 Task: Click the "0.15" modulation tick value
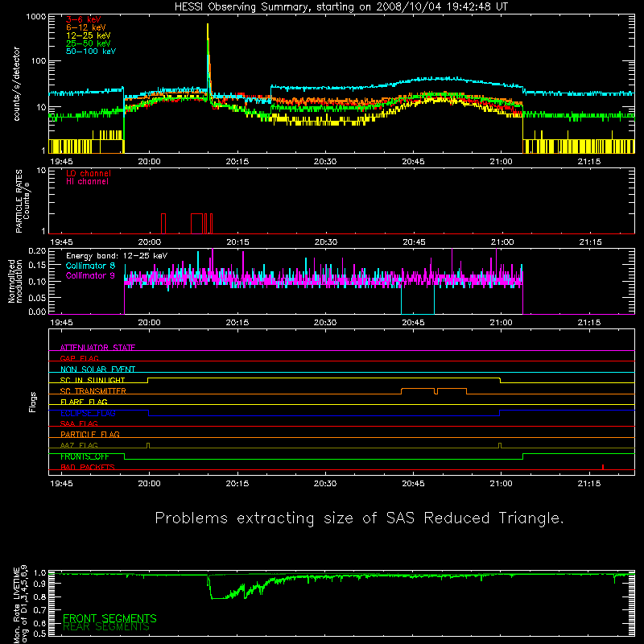click(37, 266)
